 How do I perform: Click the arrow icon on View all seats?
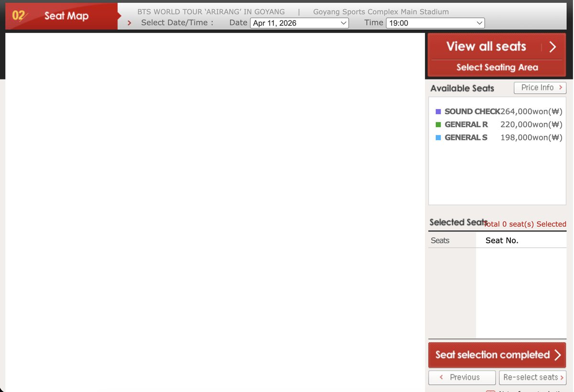pos(553,46)
